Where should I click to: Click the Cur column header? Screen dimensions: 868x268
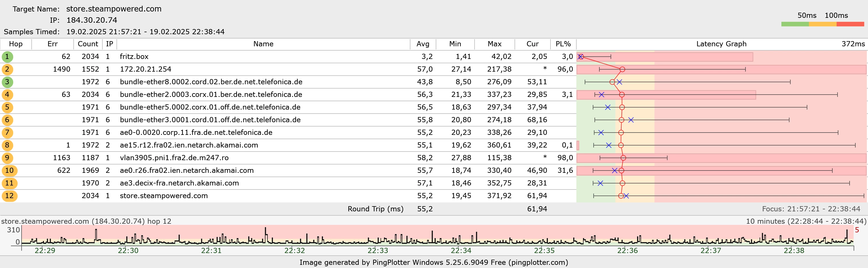click(532, 44)
